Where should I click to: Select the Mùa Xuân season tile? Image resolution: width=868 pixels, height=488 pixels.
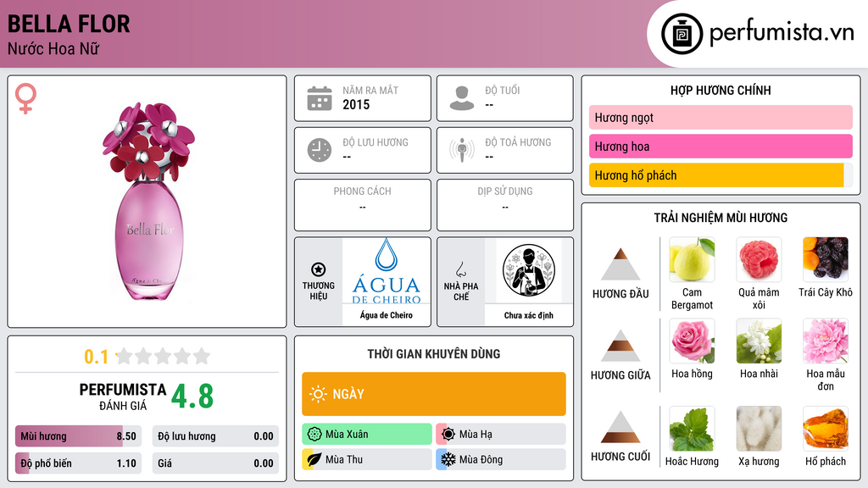[x=367, y=435]
